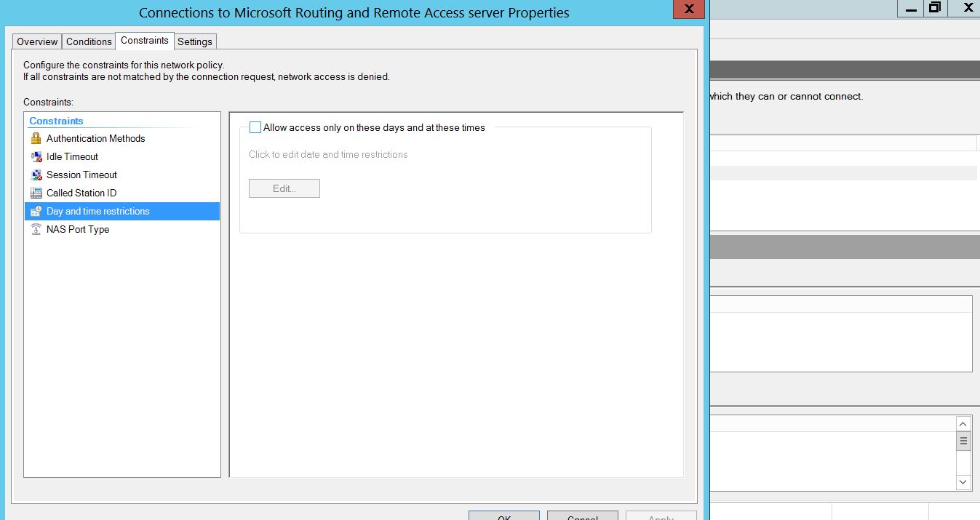This screenshot has width=980, height=520.
Task: Click the Authentication Methods lock icon
Action: pos(36,138)
